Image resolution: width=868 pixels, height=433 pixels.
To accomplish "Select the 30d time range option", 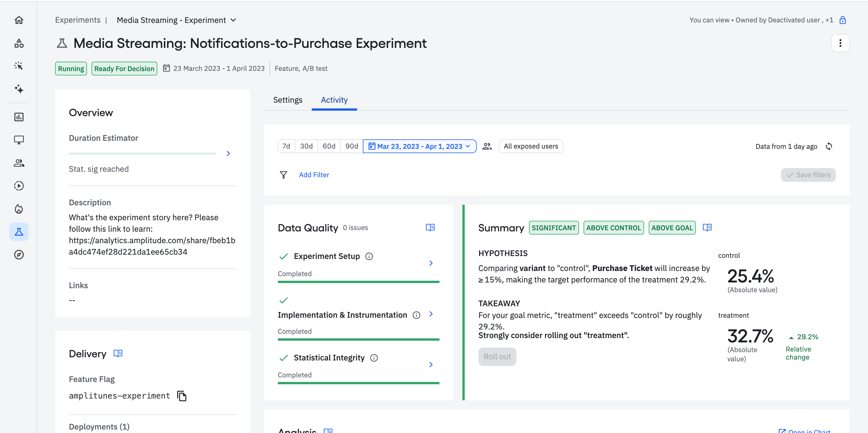I will [306, 146].
